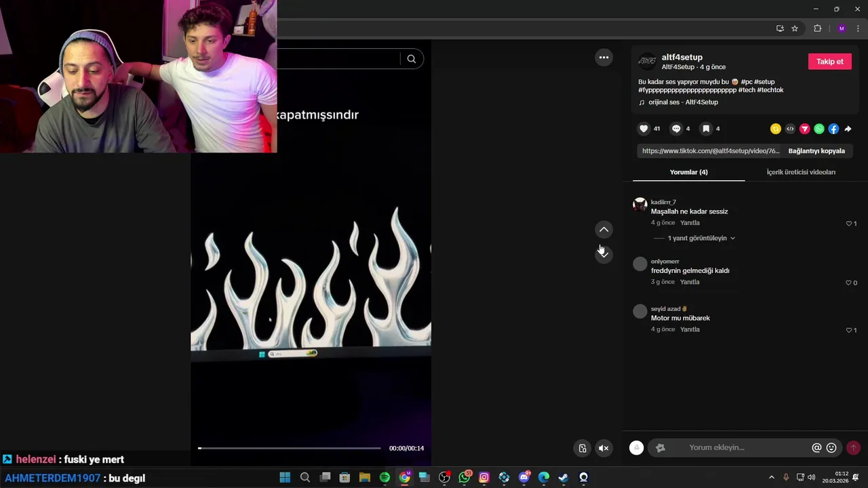
Task: Like the TikTok video with the heart icon
Action: 644,129
